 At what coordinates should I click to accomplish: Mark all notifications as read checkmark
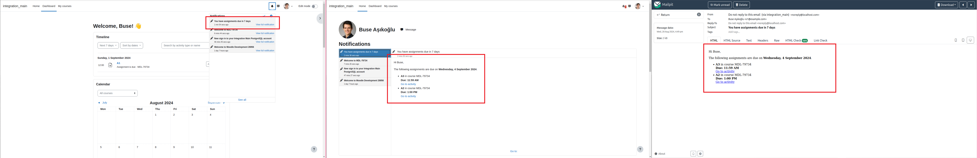264,16
